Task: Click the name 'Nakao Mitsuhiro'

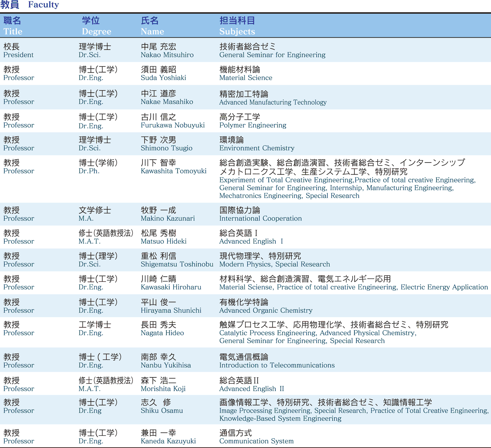Action: pyautogui.click(x=167, y=55)
